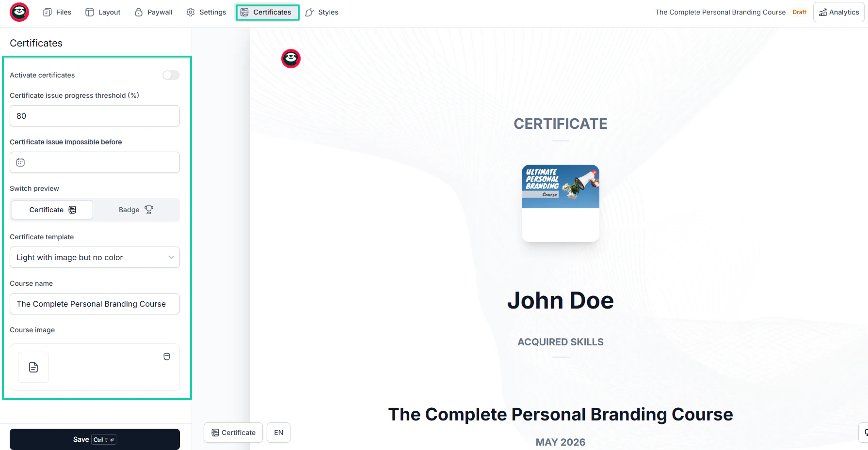Image resolution: width=868 pixels, height=450 pixels.
Task: Go to the Settings tab
Action: [206, 12]
